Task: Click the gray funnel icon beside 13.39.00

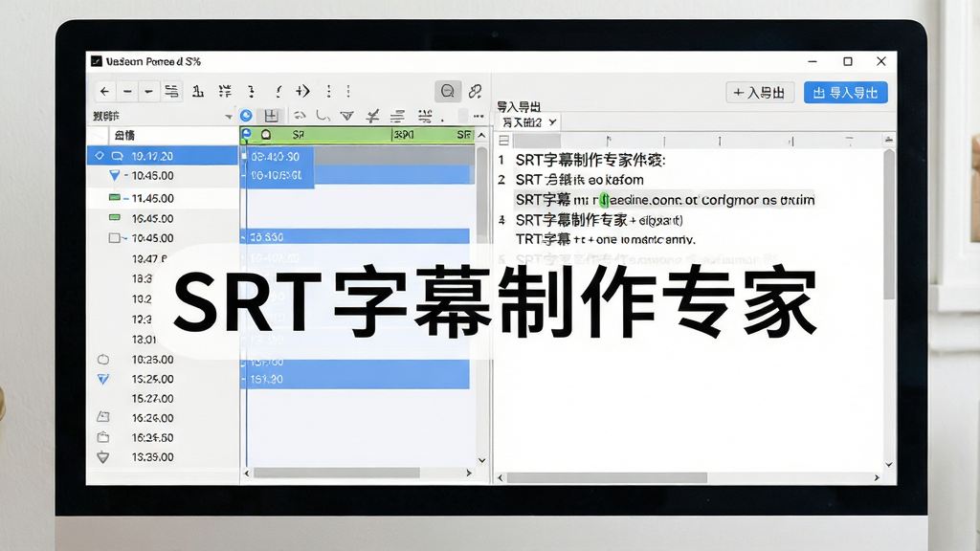Action: 103,456
